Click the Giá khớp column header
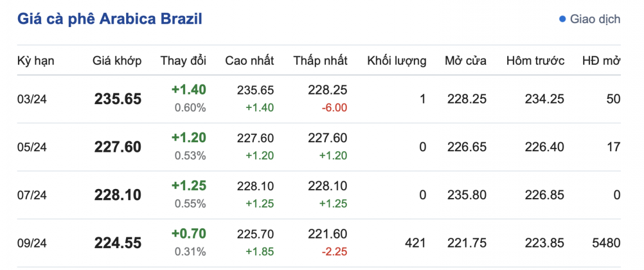 coord(117,61)
